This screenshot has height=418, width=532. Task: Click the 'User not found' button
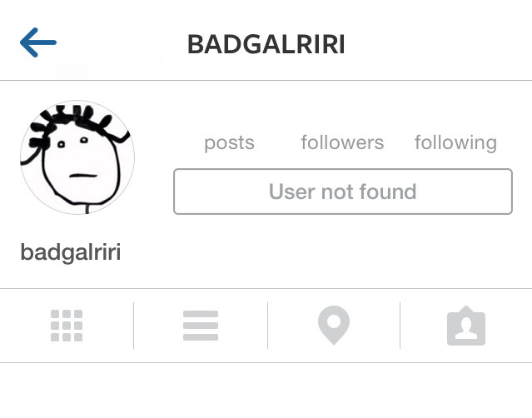[x=343, y=192]
